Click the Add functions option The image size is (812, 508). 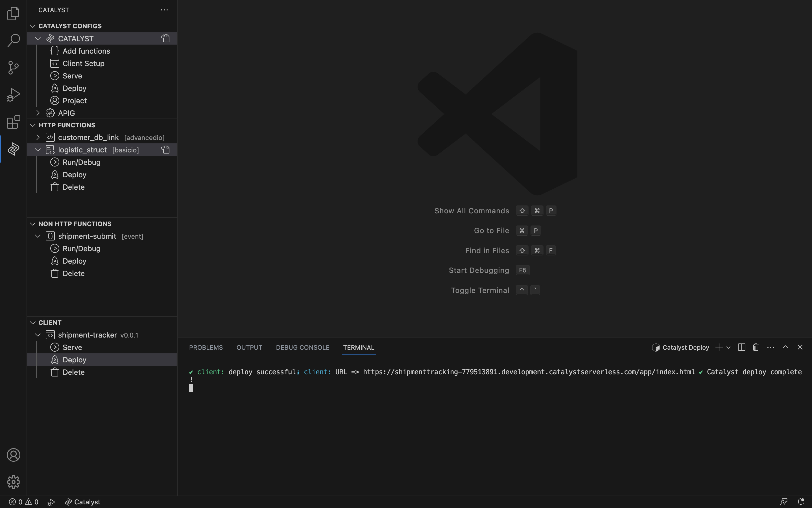point(87,51)
